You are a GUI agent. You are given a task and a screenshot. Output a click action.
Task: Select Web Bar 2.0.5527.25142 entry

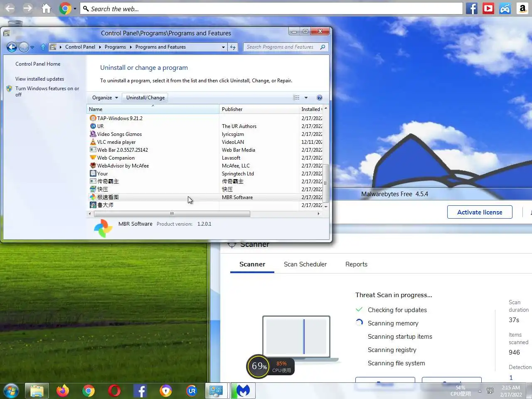(206, 150)
